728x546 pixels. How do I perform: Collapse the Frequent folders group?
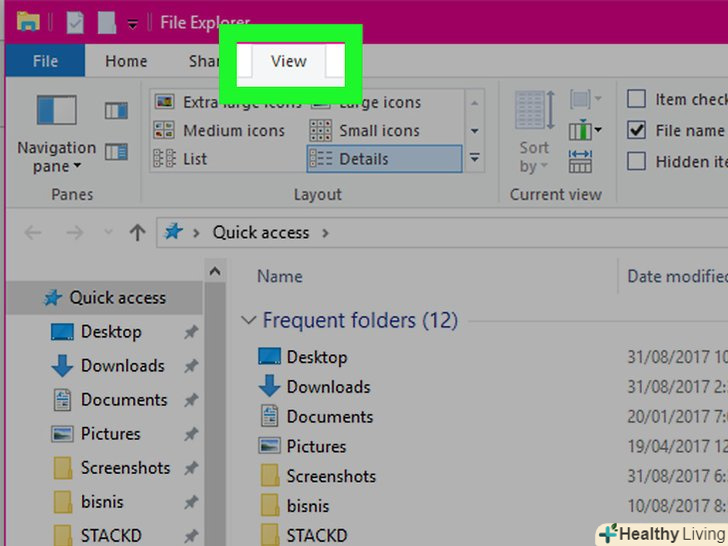(249, 320)
